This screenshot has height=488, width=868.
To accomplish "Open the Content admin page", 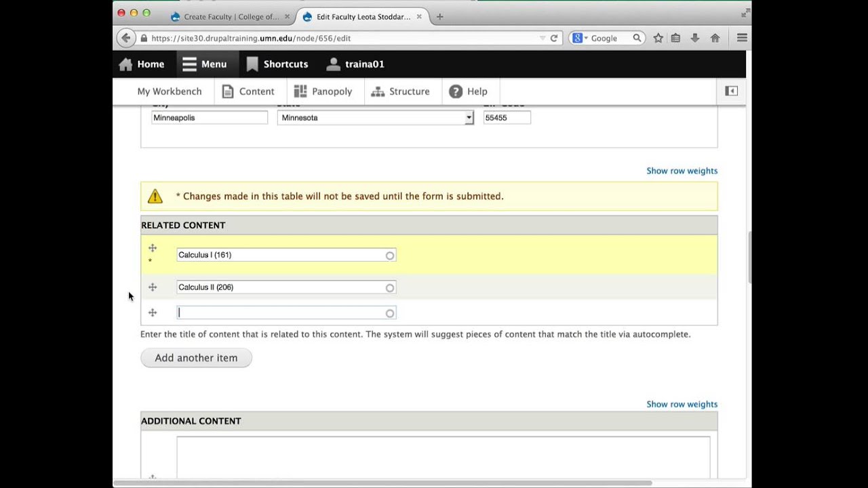I will click(248, 91).
